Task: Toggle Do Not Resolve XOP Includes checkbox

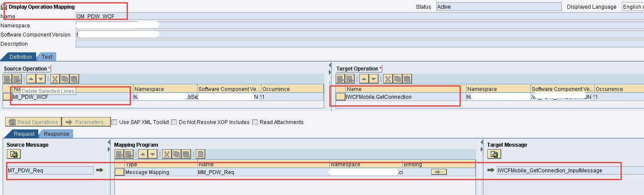Action: coord(174,122)
